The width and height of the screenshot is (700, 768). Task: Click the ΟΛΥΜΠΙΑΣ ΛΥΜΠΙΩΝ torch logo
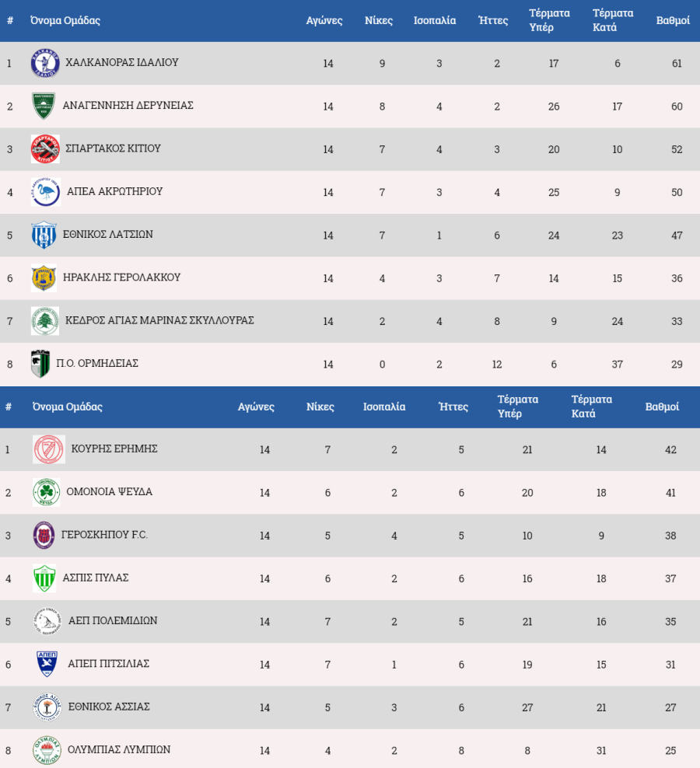47,750
